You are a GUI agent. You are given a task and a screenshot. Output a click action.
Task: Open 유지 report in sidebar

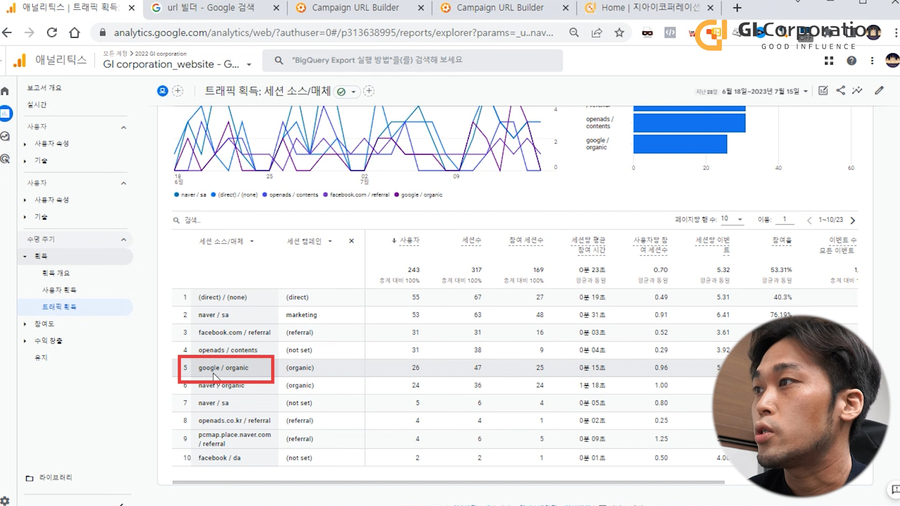[x=41, y=357]
